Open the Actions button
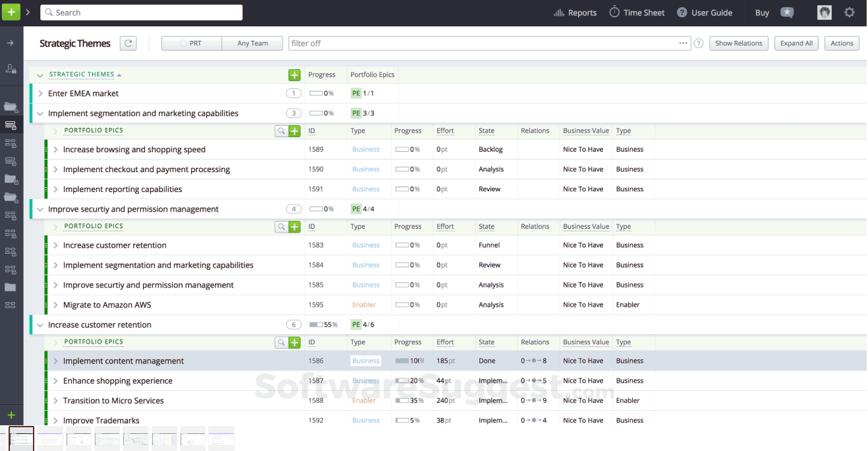This screenshot has width=868, height=451. click(x=841, y=43)
